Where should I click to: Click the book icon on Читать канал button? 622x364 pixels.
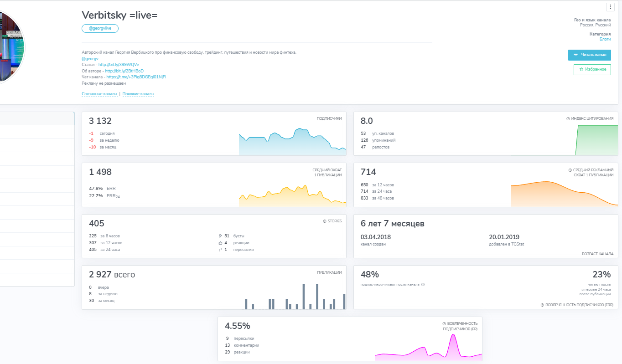coord(575,55)
